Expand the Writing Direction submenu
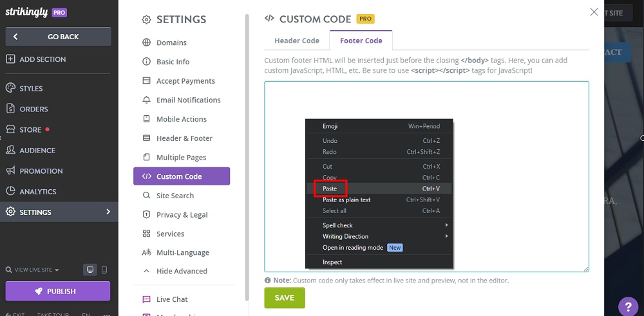 point(379,236)
